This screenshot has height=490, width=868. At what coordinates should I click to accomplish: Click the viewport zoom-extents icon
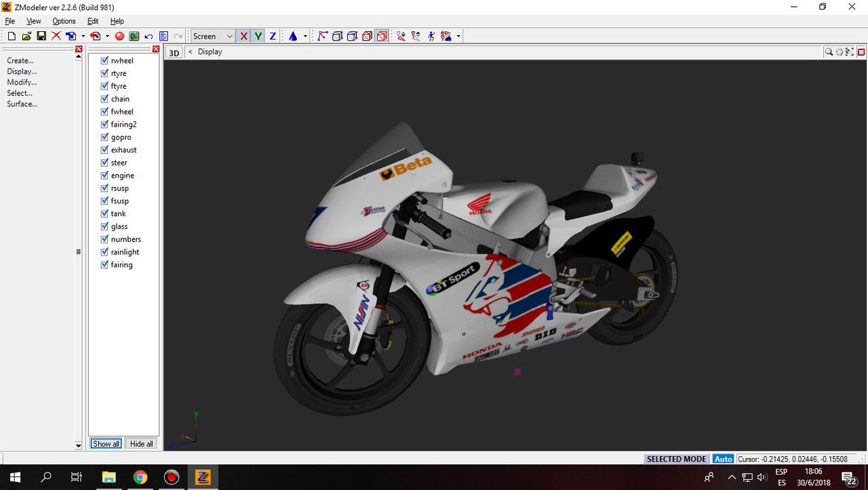(850, 52)
